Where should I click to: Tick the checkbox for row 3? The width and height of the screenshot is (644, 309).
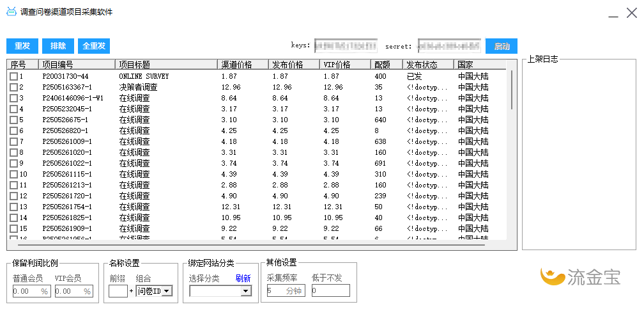point(14,99)
